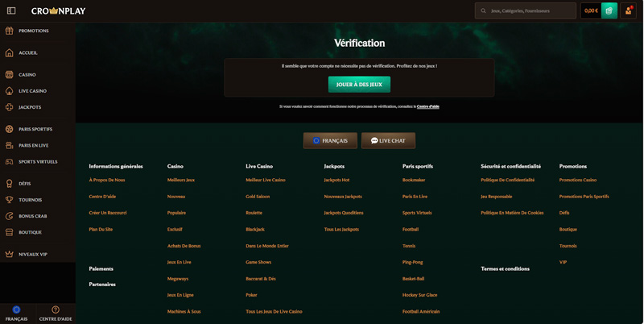Open Tous Les Jackpots link
The height and width of the screenshot is (324, 644).
(341, 230)
